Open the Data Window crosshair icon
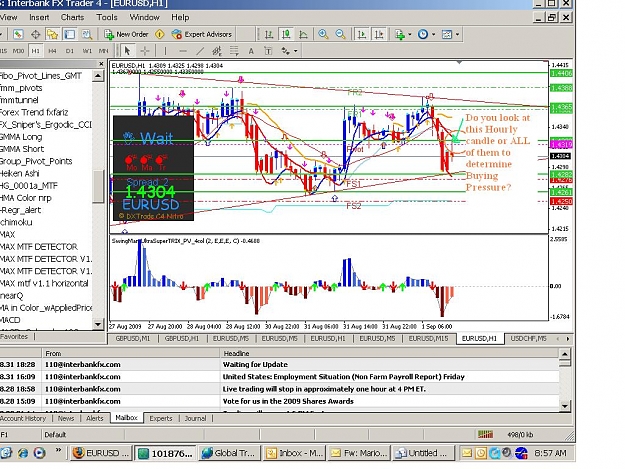The width and height of the screenshot is (625, 469). [x=35, y=35]
